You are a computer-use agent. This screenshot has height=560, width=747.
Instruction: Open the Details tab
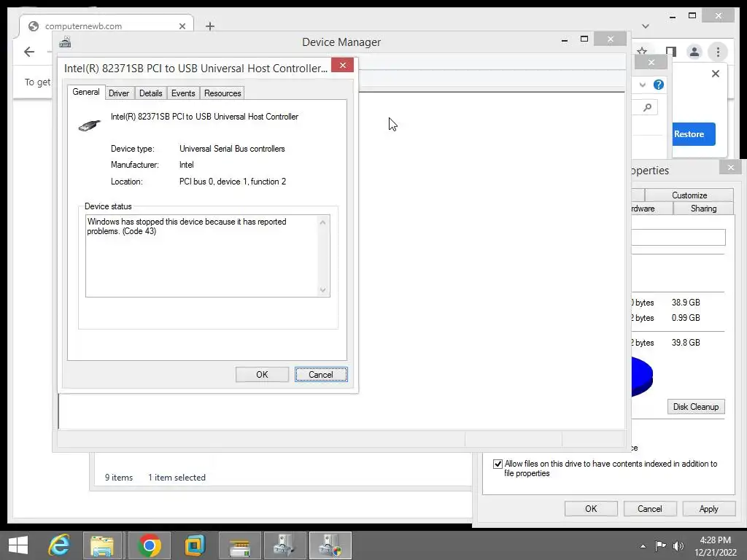click(x=150, y=93)
